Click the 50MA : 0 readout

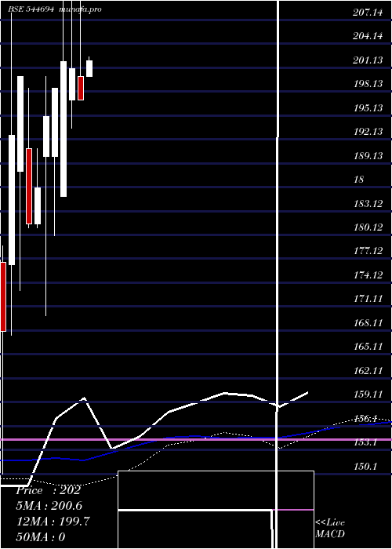pyautogui.click(x=41, y=537)
